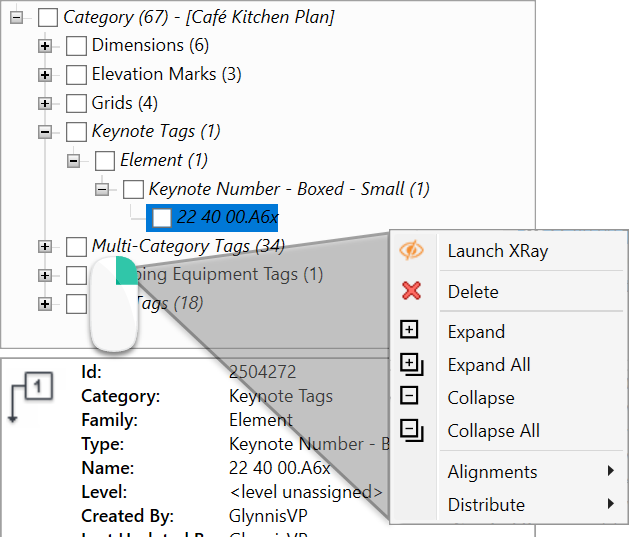Check the Piping Equipment Tags (1) checkbox
Screen dimensions: 629x537
(x=76, y=276)
